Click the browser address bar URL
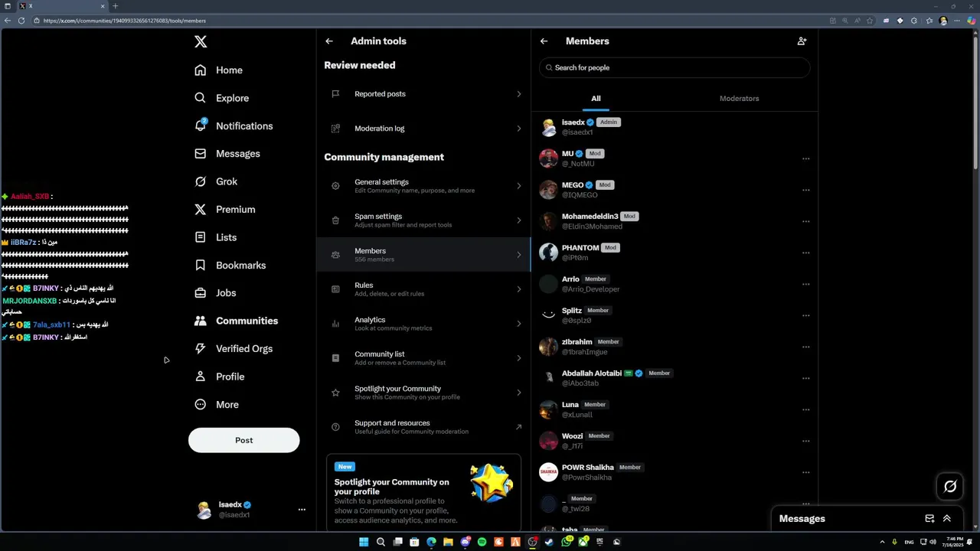Viewport: 980px width, 551px height. point(125,21)
